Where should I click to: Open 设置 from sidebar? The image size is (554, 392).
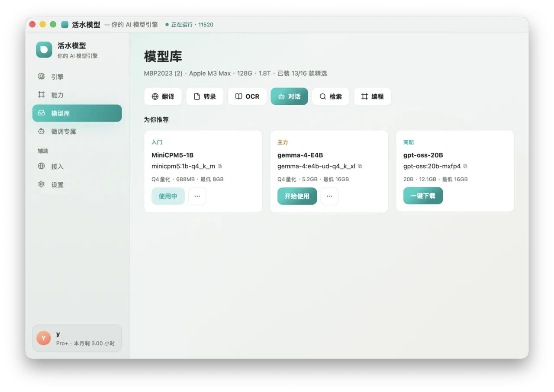pyautogui.click(x=77, y=184)
